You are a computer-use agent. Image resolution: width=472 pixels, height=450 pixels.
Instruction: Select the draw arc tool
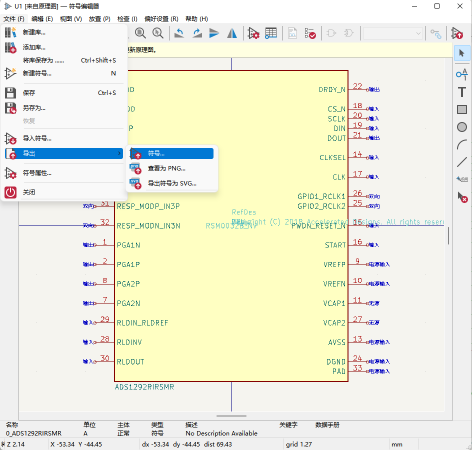[462, 145]
